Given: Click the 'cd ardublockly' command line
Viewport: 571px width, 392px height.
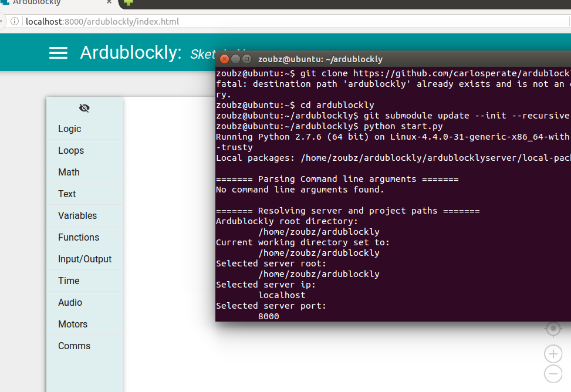Looking at the screenshot, I should [x=295, y=105].
